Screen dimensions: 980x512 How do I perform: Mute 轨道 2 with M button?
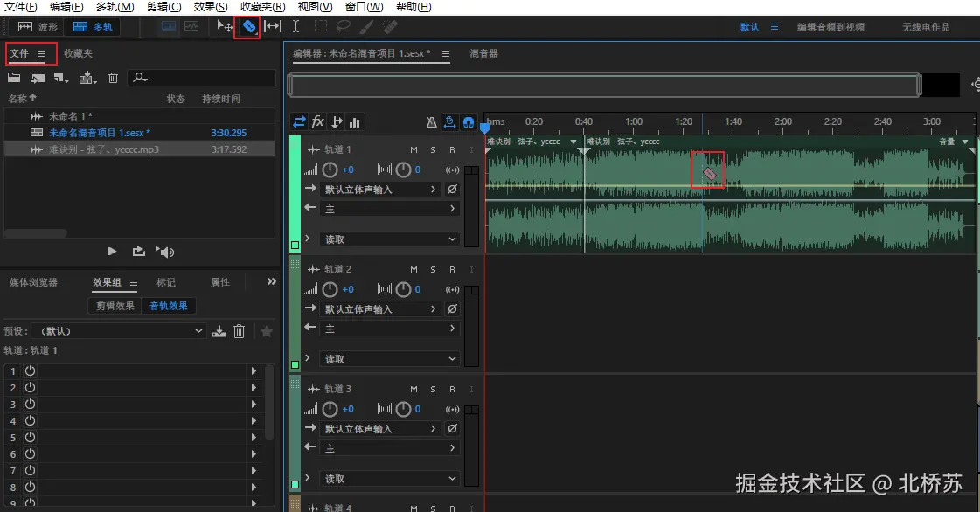tap(414, 270)
